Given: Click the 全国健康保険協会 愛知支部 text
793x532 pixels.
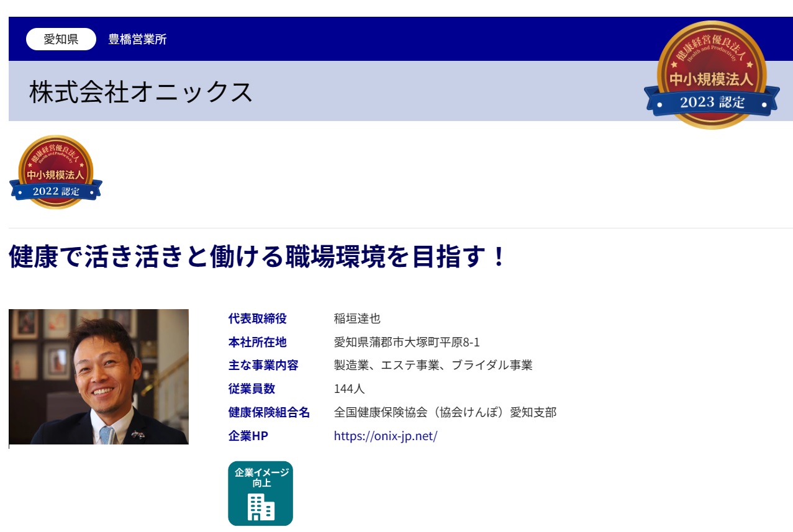Looking at the screenshot, I should 445,413.
